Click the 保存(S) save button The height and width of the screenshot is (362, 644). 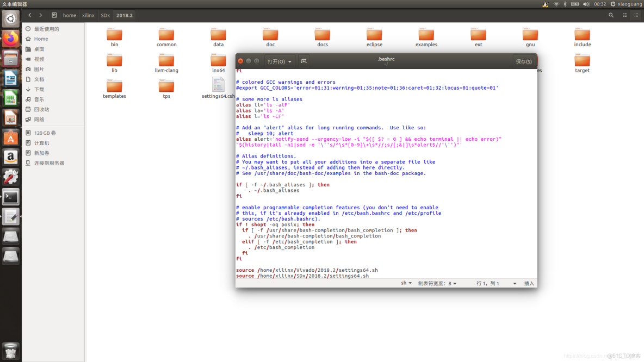coord(523,61)
